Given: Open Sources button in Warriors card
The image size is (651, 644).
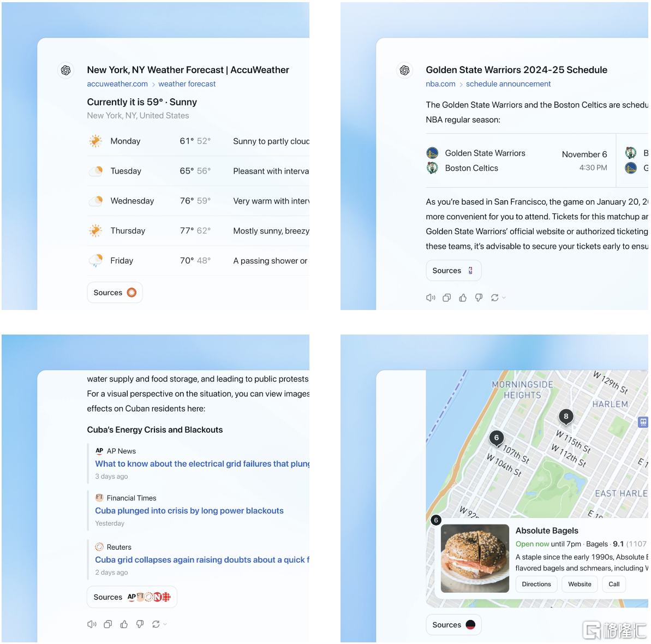Looking at the screenshot, I should point(453,271).
